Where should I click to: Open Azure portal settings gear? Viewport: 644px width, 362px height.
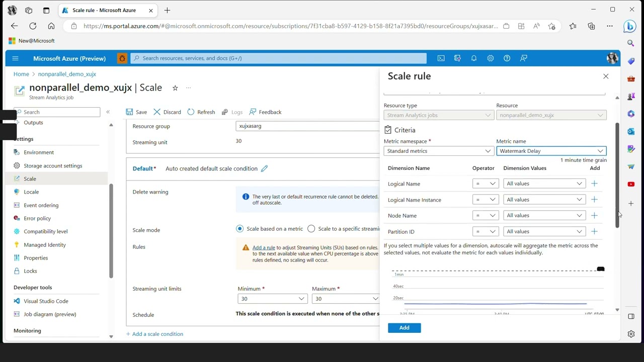[491, 58]
